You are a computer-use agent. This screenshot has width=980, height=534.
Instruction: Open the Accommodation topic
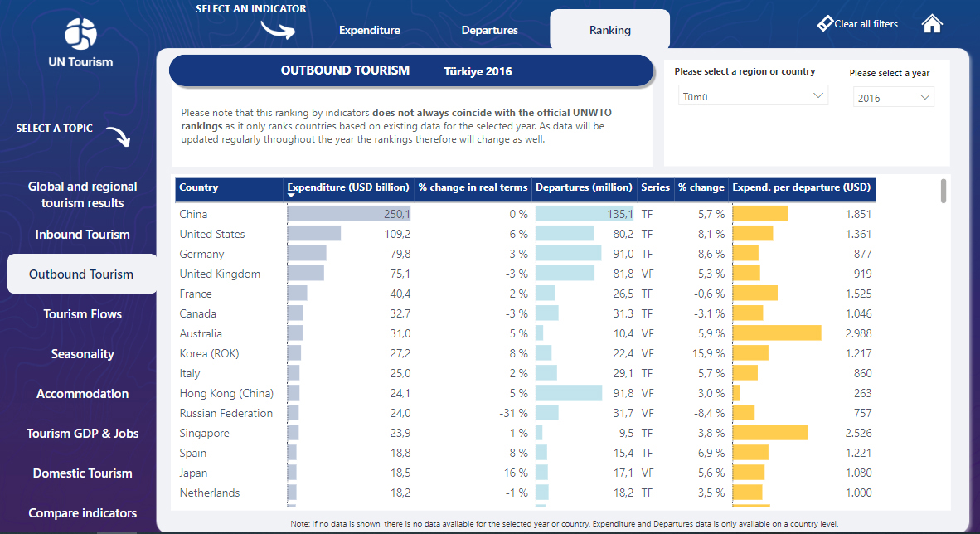point(82,394)
